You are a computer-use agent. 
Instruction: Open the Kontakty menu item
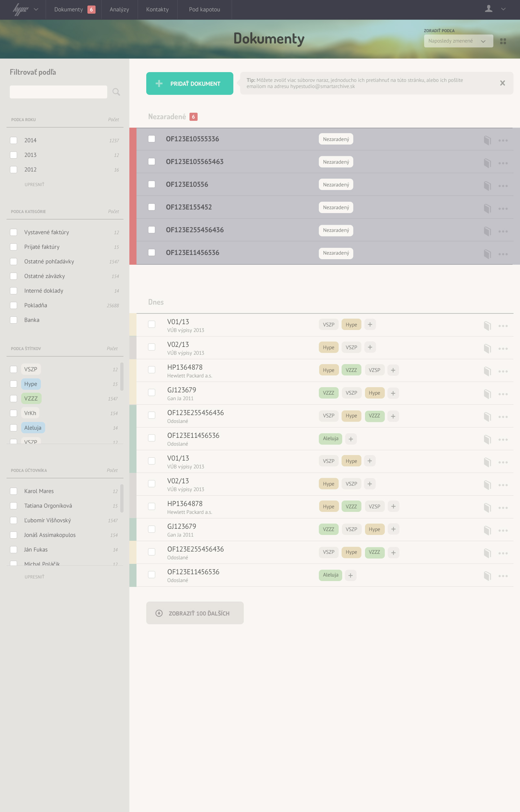(157, 9)
